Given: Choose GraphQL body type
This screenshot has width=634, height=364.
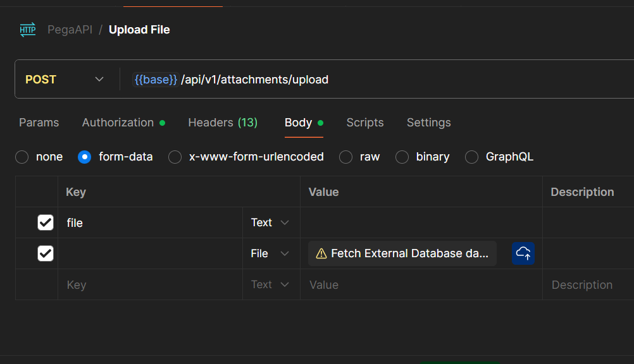Looking at the screenshot, I should [x=472, y=157].
